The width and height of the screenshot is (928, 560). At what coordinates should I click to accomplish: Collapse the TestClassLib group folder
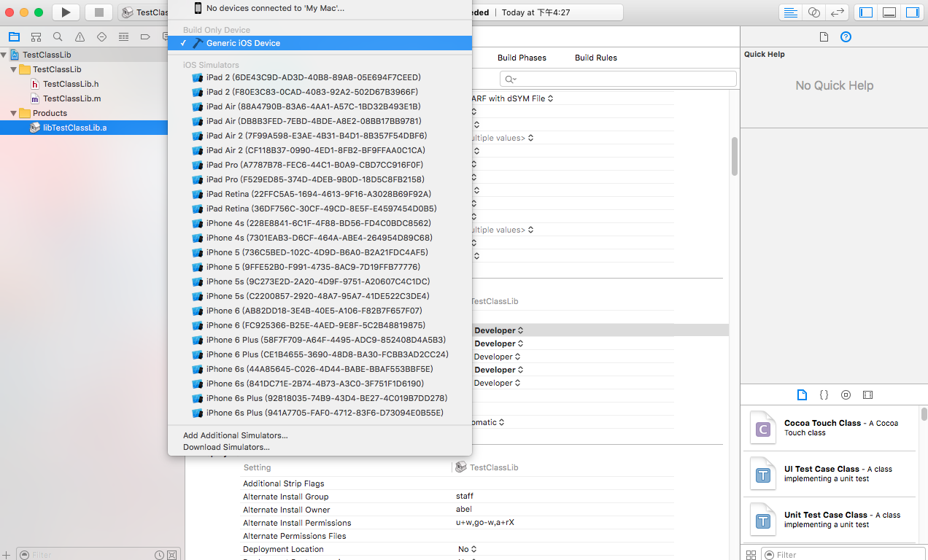(x=14, y=69)
